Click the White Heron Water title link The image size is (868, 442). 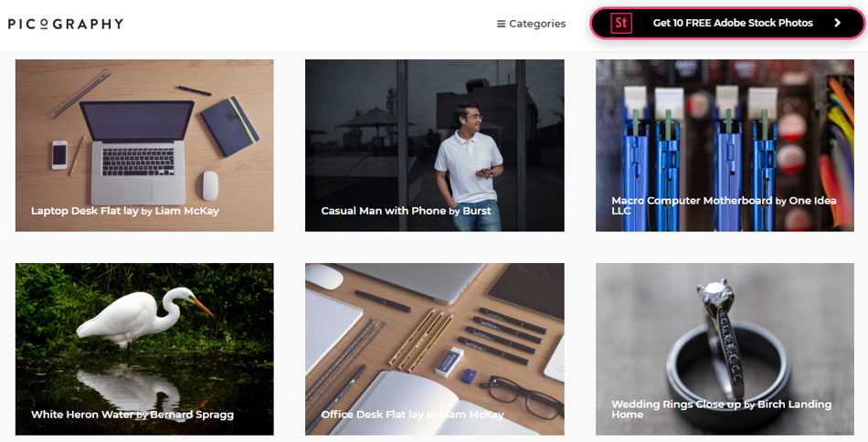click(x=82, y=415)
